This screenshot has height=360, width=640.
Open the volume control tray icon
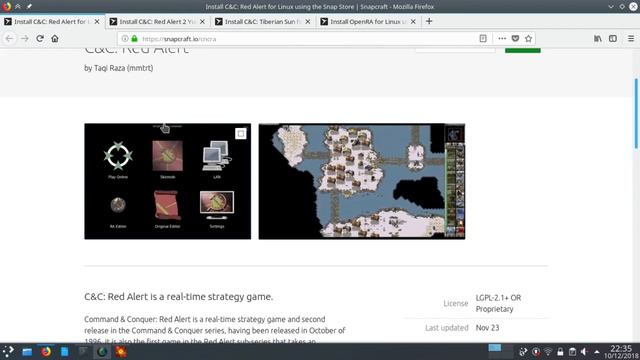(x=584, y=351)
